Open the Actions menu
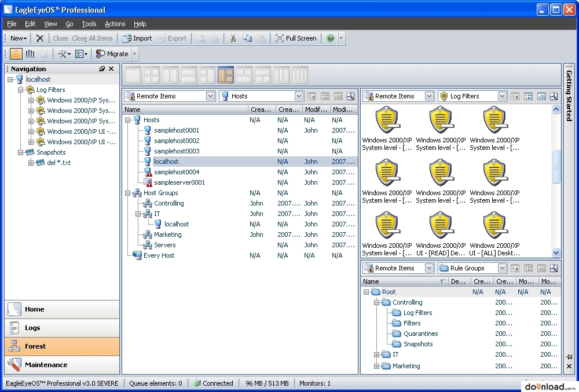This screenshot has width=579, height=392. click(x=115, y=24)
